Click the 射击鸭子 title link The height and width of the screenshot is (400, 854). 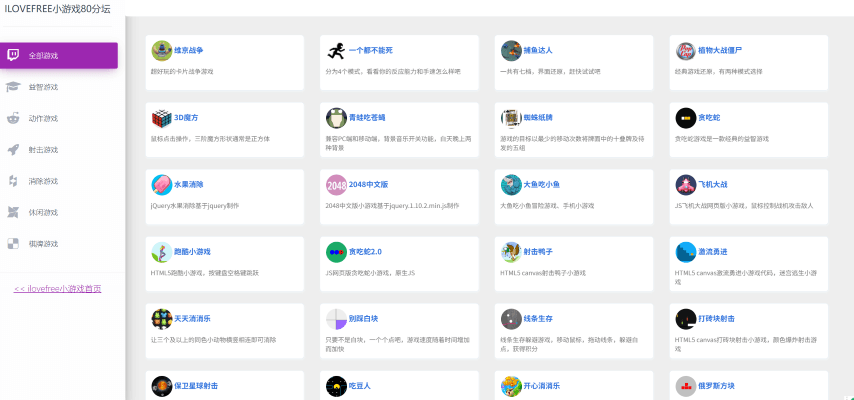[538, 252]
